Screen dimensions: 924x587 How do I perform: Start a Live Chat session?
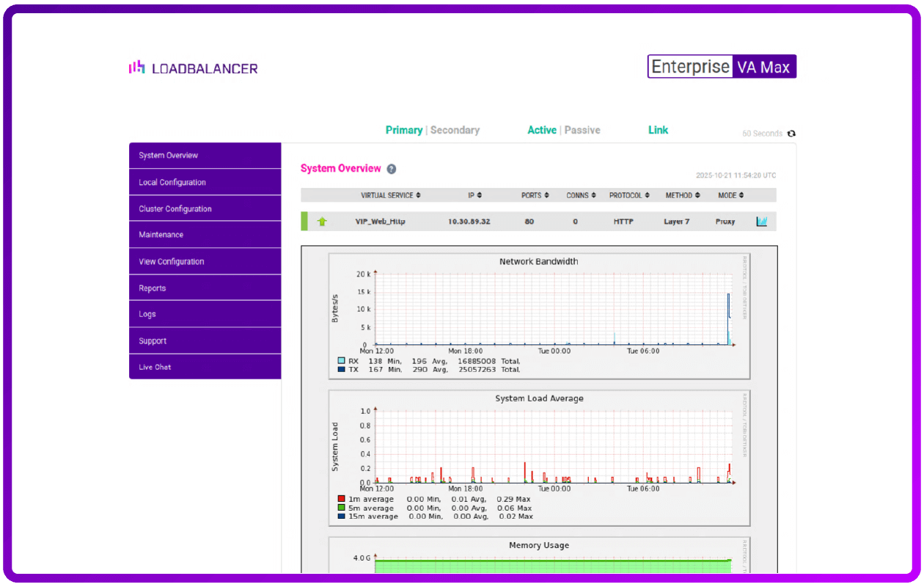tap(205, 367)
